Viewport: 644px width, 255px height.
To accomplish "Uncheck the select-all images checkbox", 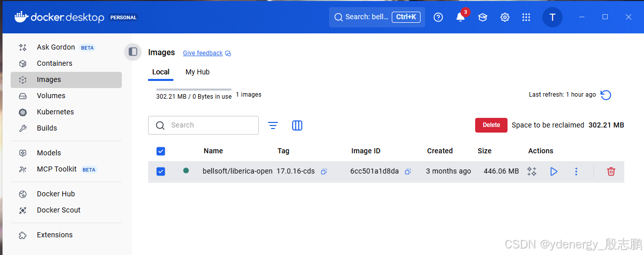I will (161, 151).
